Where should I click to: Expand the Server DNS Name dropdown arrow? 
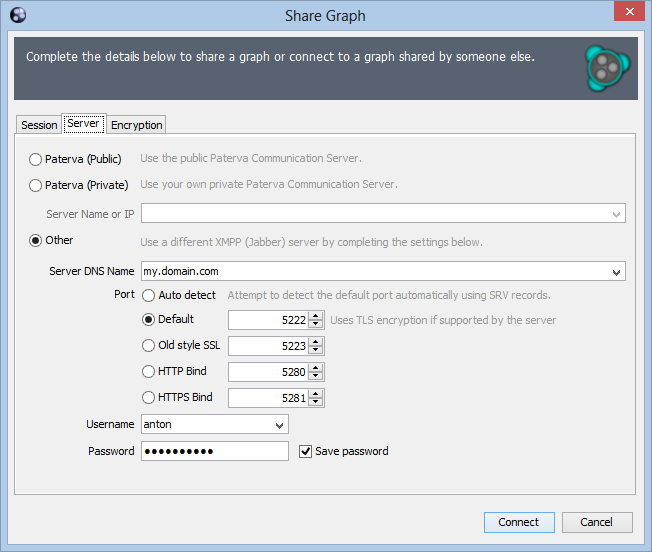pos(616,272)
